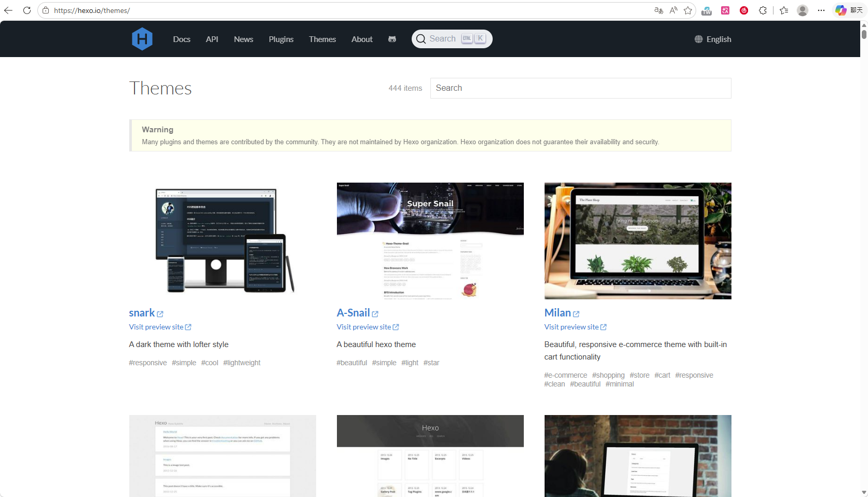Click the external link icon beside snark
Viewport: 868px width, 497px height.
[x=160, y=314]
